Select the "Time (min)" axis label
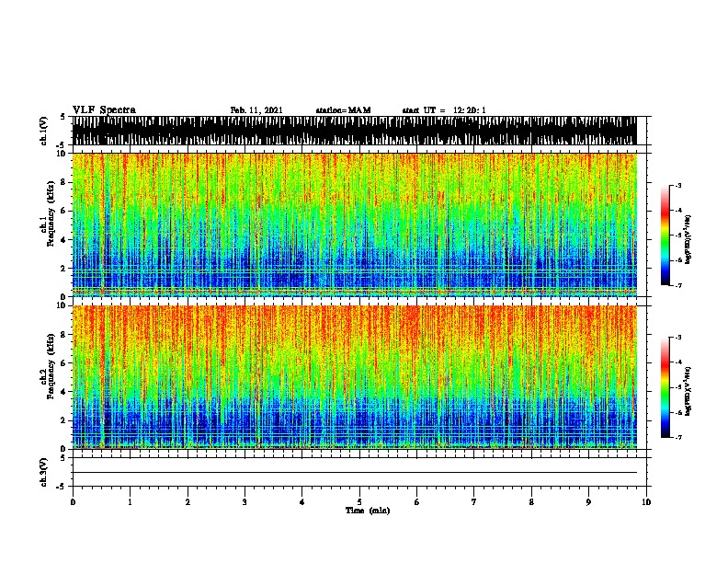Screen dimensions: 728x563 tap(368, 511)
